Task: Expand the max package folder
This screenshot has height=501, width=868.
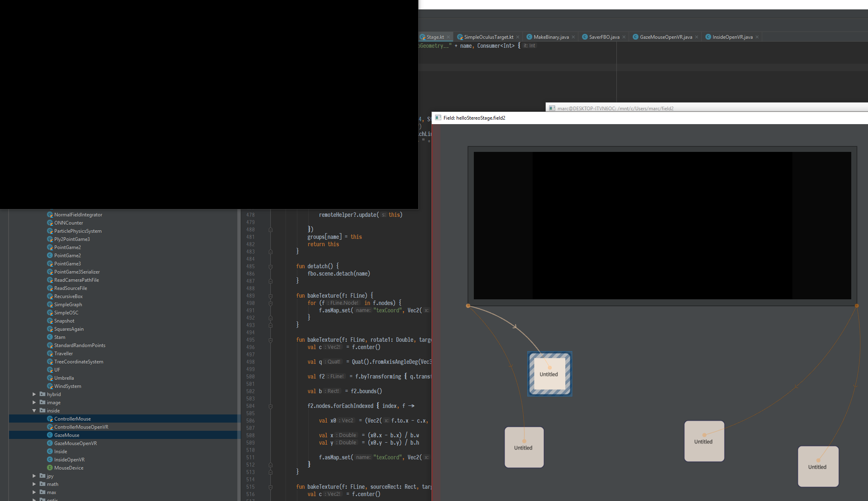Action: [x=34, y=492]
